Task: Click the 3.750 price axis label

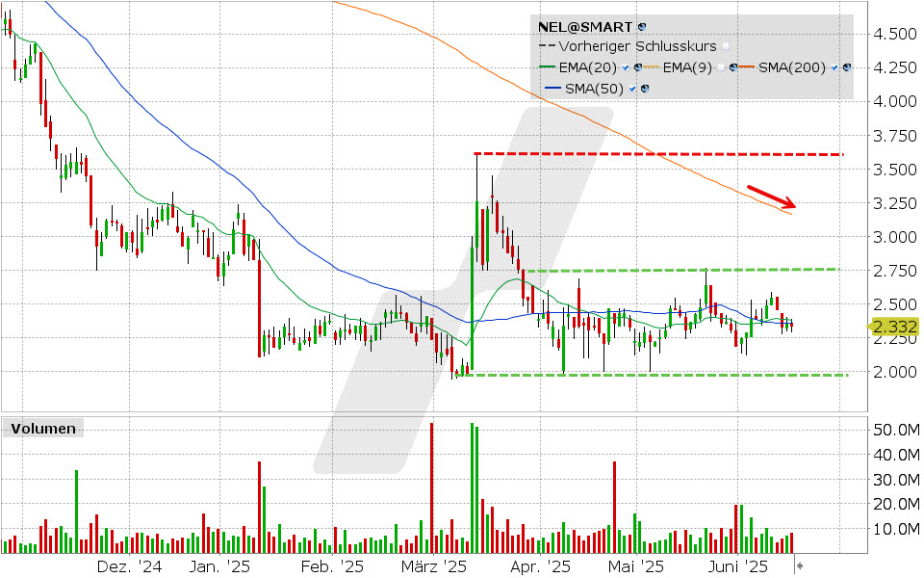Action: pyautogui.click(x=894, y=136)
